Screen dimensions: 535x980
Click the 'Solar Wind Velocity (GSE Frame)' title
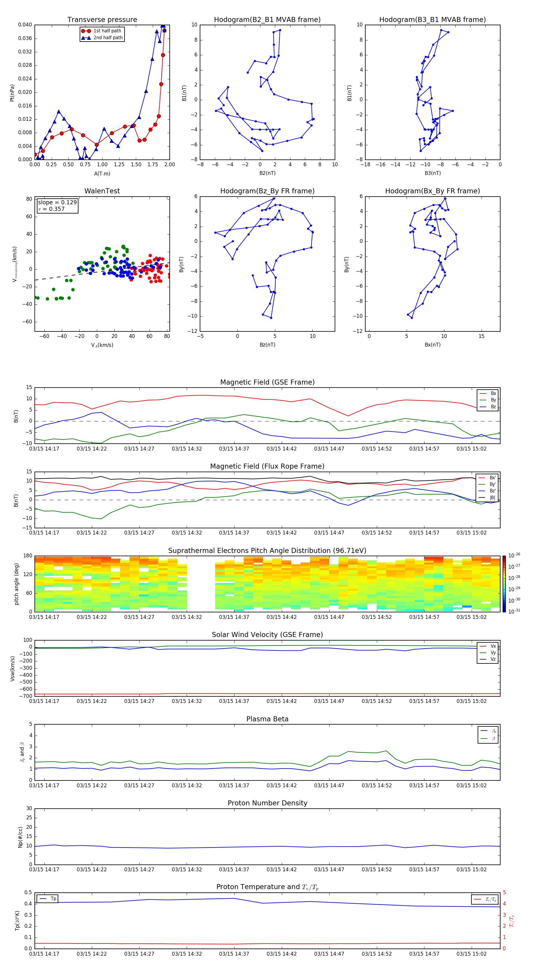pos(267,635)
